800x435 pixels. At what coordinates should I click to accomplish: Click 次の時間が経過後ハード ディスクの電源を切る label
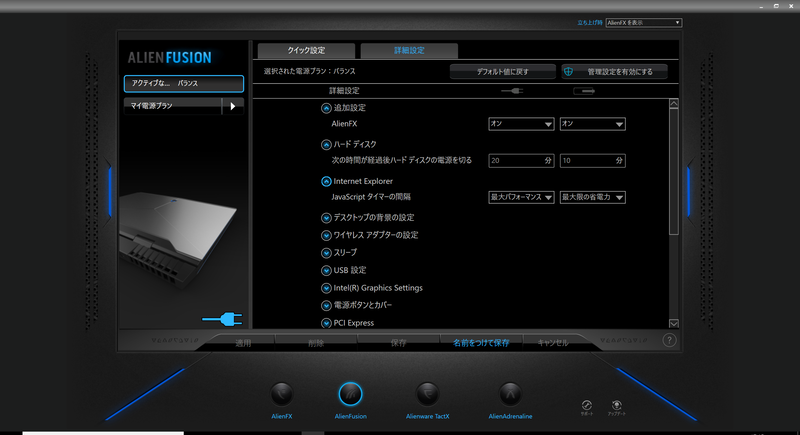point(402,160)
